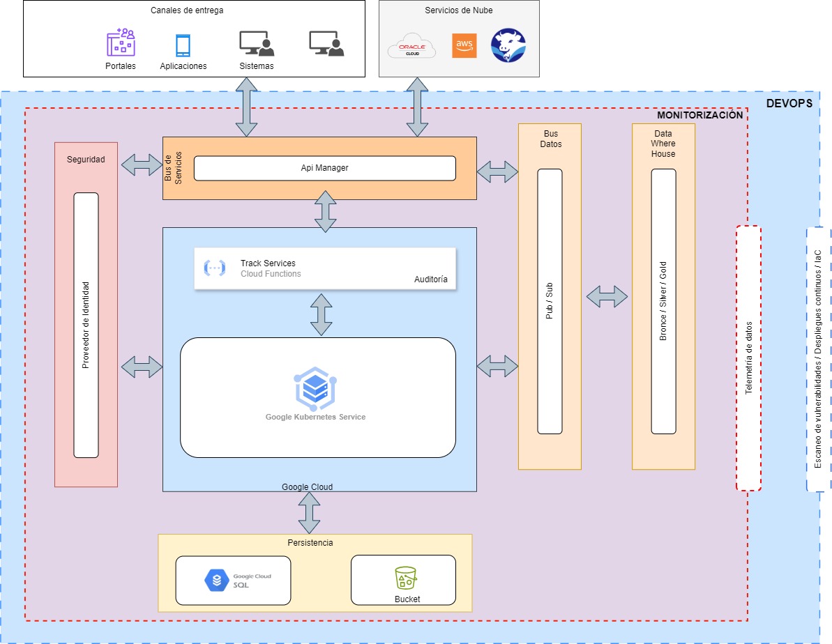Select the Google Kubernetes Service text
This screenshot has width=832, height=644.
point(315,417)
